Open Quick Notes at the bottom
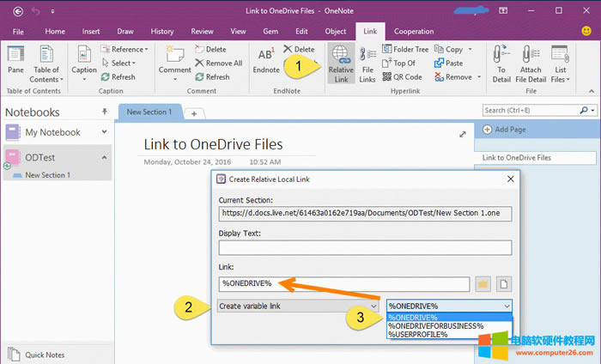 click(x=46, y=354)
